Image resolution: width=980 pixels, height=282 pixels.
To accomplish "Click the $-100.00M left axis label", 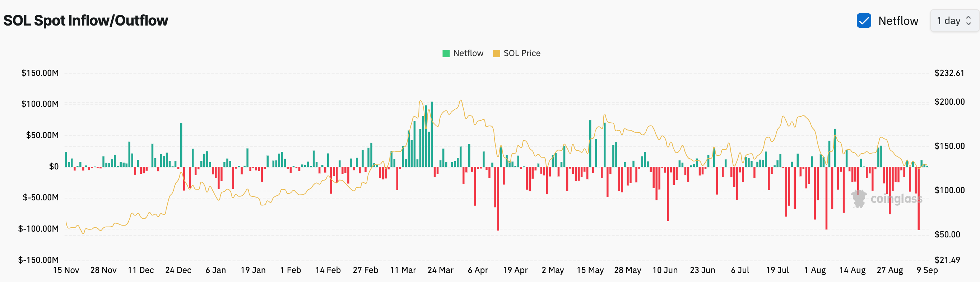I will [38, 229].
